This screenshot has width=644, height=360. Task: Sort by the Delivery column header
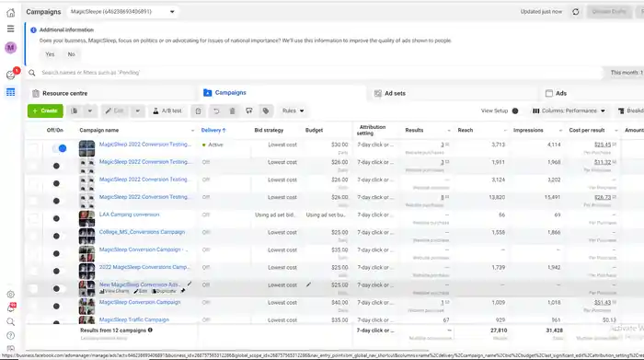213,130
